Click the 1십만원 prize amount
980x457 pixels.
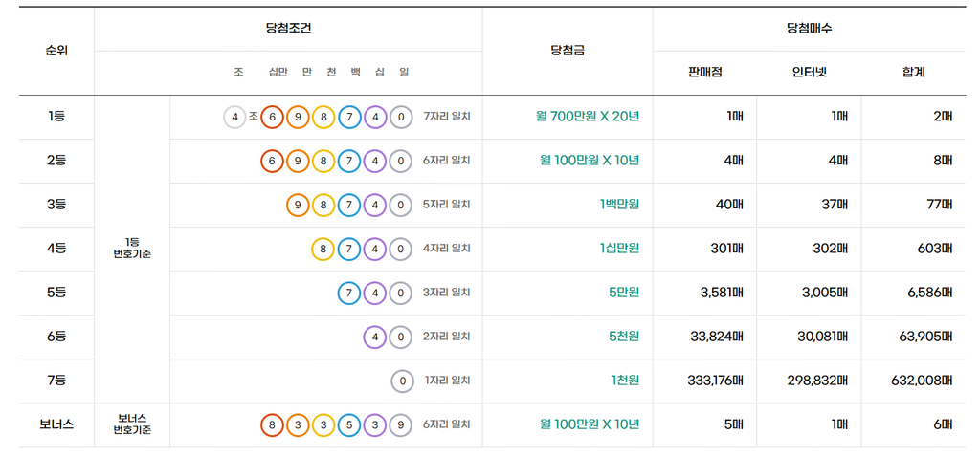[619, 249]
